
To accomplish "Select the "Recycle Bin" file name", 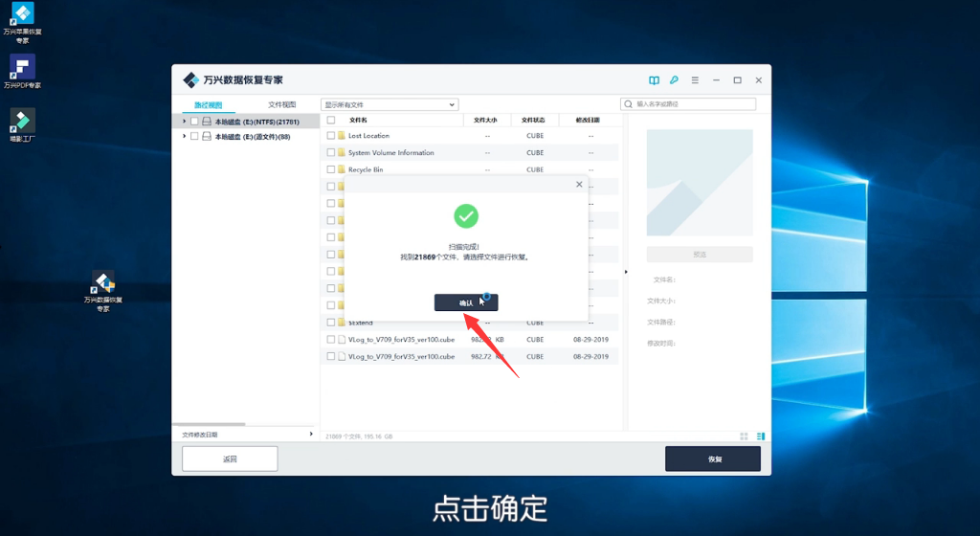I will pos(366,169).
